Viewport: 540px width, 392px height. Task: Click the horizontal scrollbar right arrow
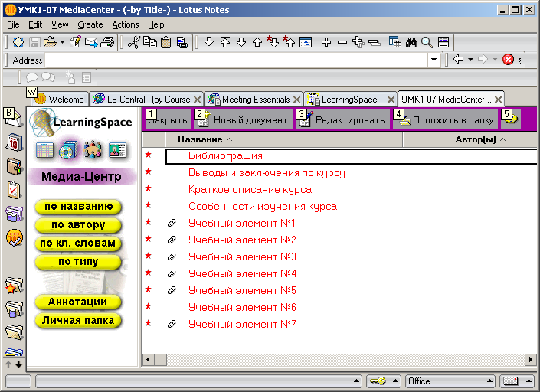[531, 360]
